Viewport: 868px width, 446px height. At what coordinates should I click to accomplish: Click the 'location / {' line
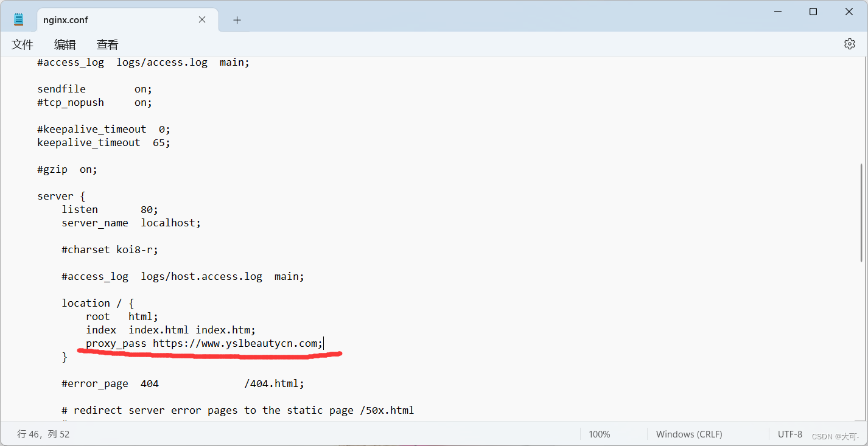point(98,303)
